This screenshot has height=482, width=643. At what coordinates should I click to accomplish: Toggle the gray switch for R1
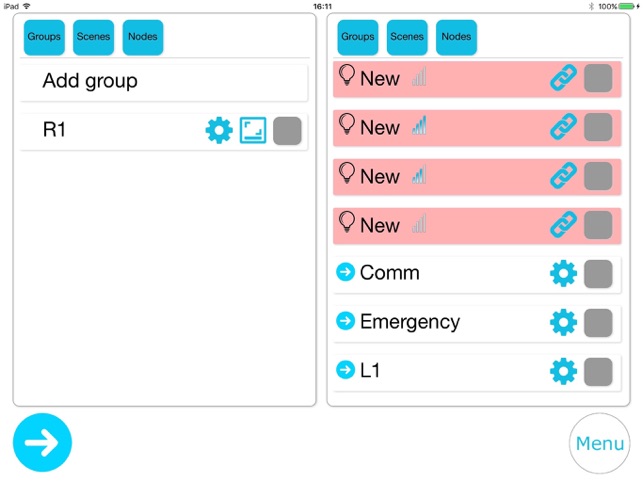click(287, 130)
